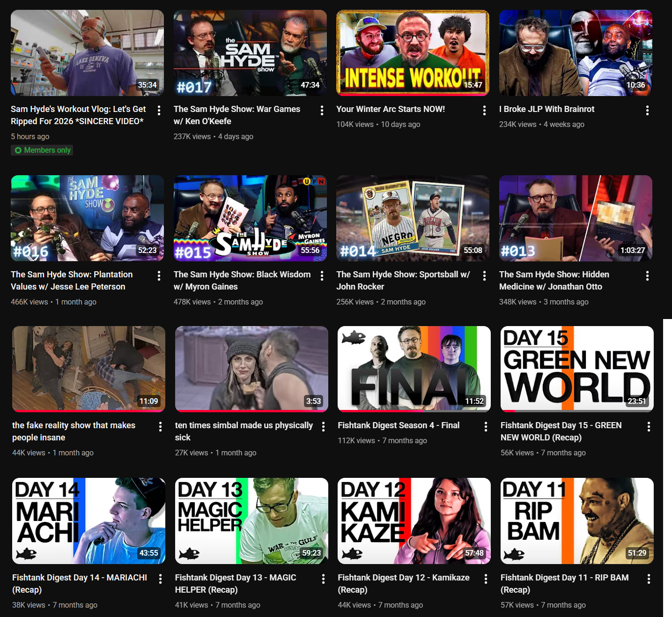Click title "Fishtank Digest Day 14 - MARIACHI (Recap)"
Viewport: 672px width, 617px height.
(x=80, y=584)
